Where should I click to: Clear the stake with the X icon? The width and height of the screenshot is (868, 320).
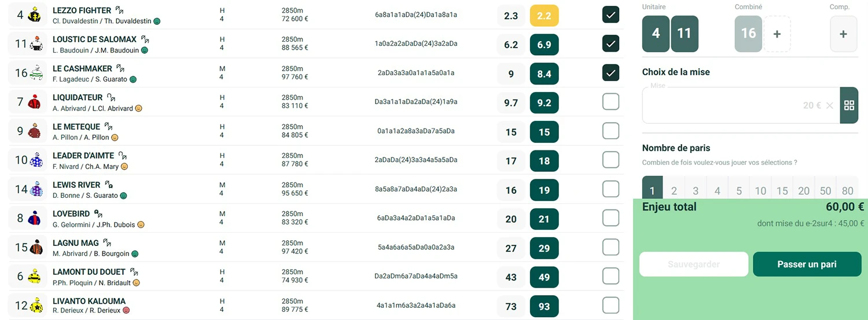pos(830,105)
